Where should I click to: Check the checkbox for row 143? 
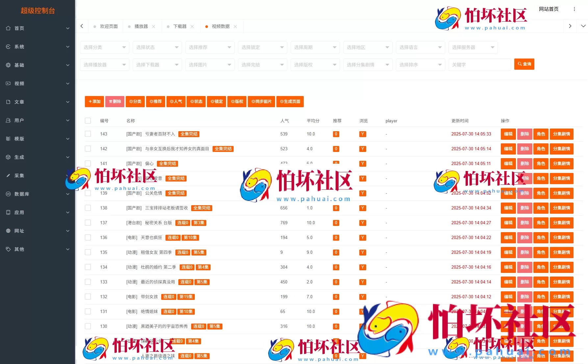88,134
